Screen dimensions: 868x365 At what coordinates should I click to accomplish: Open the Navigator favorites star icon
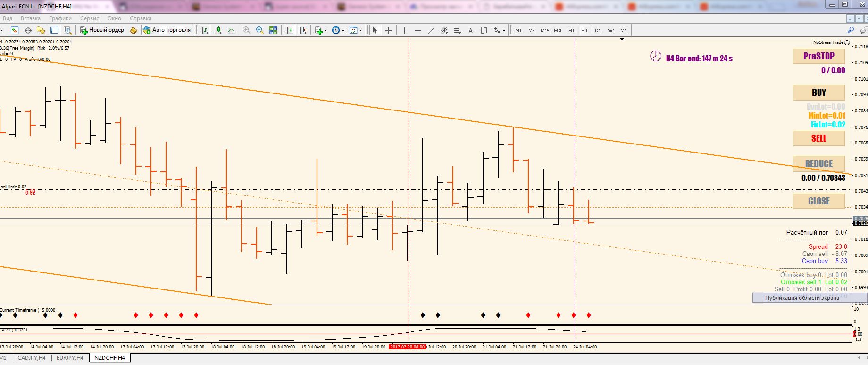(x=41, y=30)
